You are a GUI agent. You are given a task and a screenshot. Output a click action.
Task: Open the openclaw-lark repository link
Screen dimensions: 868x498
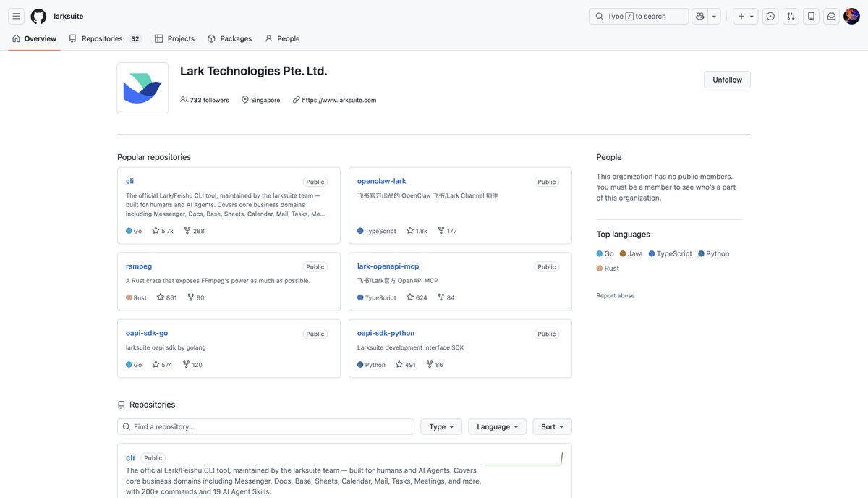382,181
